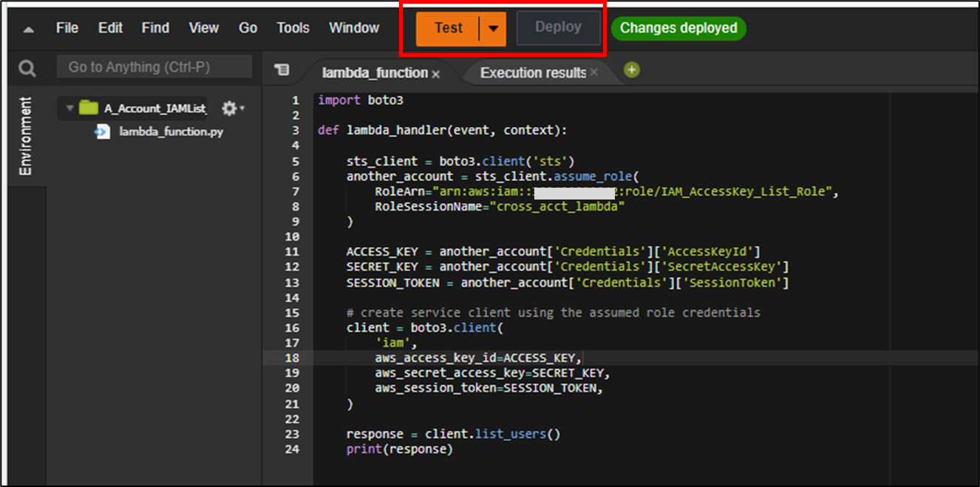Screen dimensions: 980x487
Task: Switch to the Execution results tab
Action: (x=533, y=72)
